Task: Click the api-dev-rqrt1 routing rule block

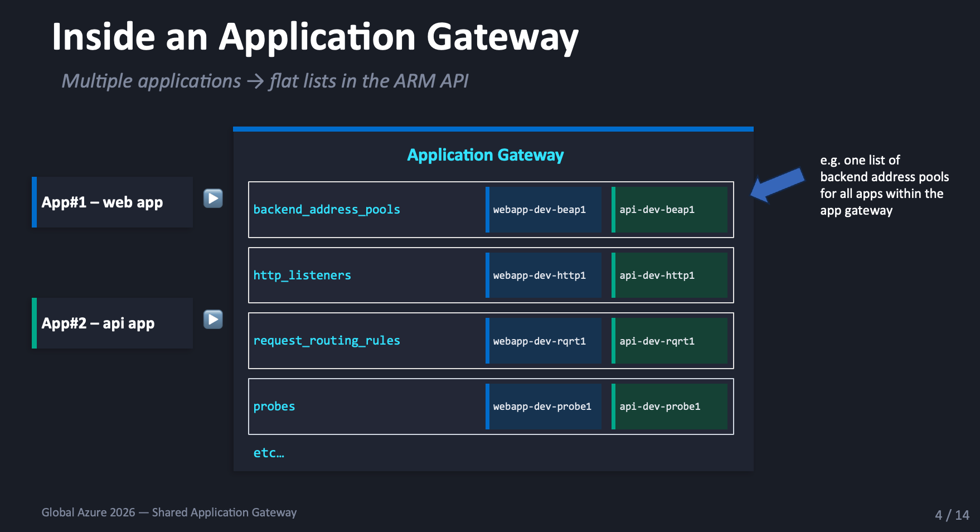Action: coord(669,341)
